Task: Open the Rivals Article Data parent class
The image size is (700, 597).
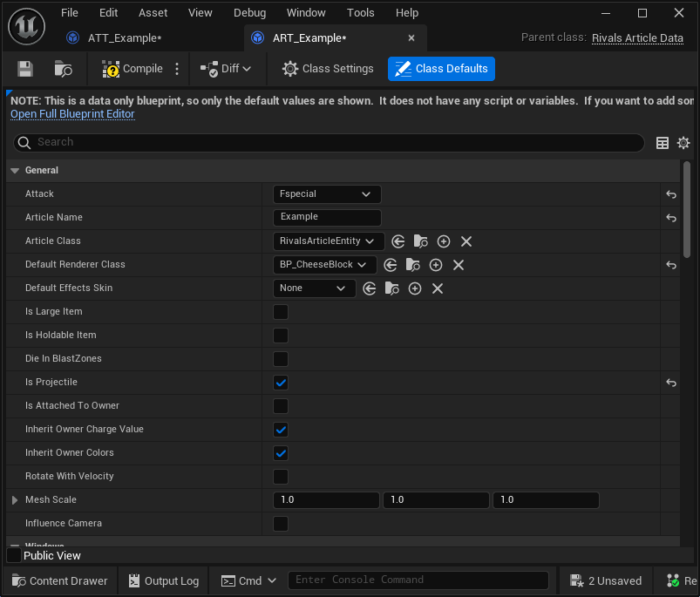Action: (x=637, y=38)
